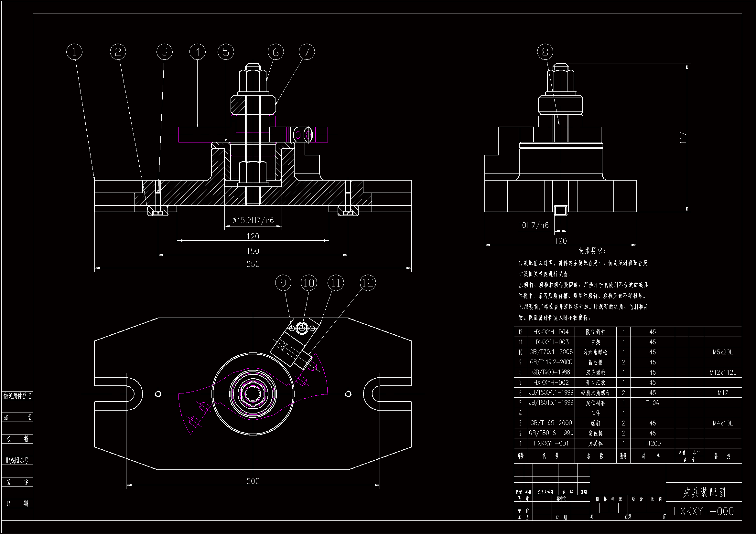Select the ø45.2H7/n6 fit dimension
The image size is (756, 534).
253,220
